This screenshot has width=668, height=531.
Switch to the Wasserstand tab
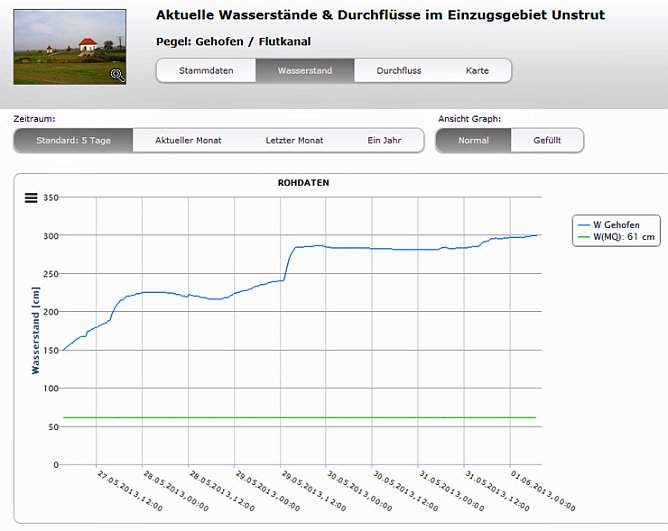point(304,71)
